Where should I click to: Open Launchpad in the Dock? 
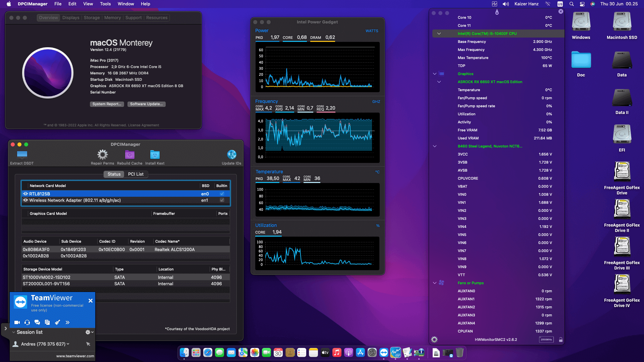point(196,353)
